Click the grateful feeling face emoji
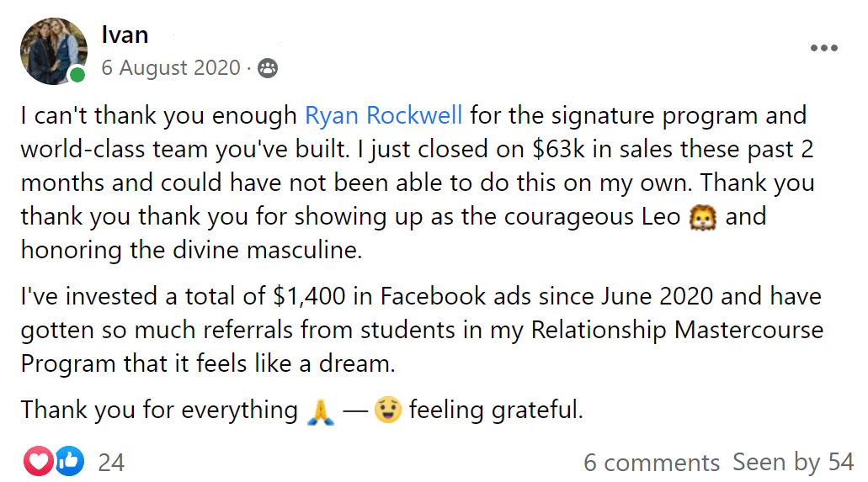Image resolution: width=868 pixels, height=482 pixels. coord(387,410)
